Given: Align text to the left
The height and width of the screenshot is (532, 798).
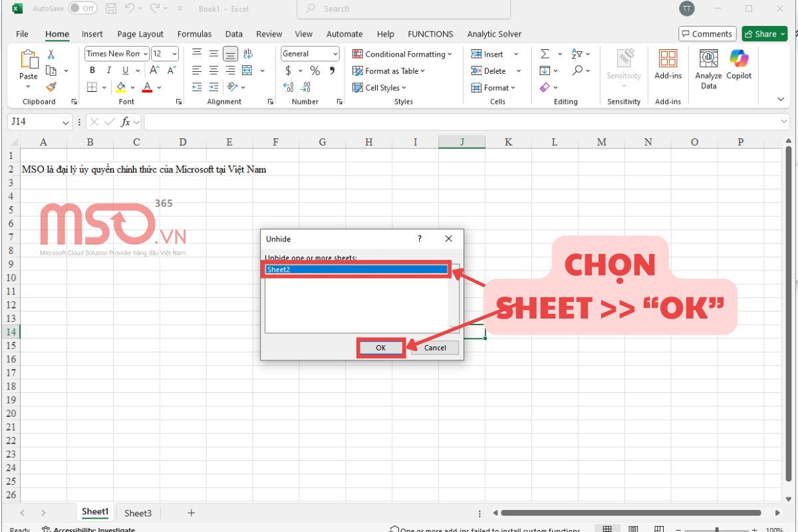Looking at the screenshot, I should [x=197, y=70].
